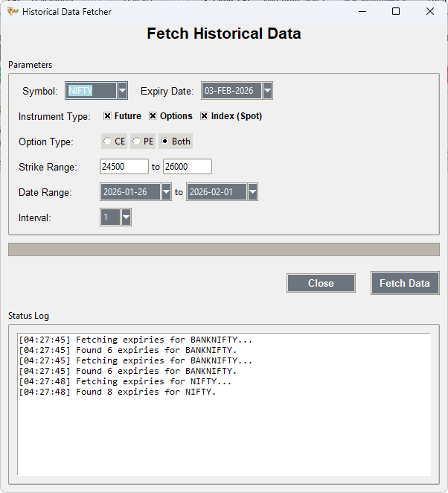The height and width of the screenshot is (493, 448).
Task: Click the "Date Range:" label
Action: pos(45,192)
